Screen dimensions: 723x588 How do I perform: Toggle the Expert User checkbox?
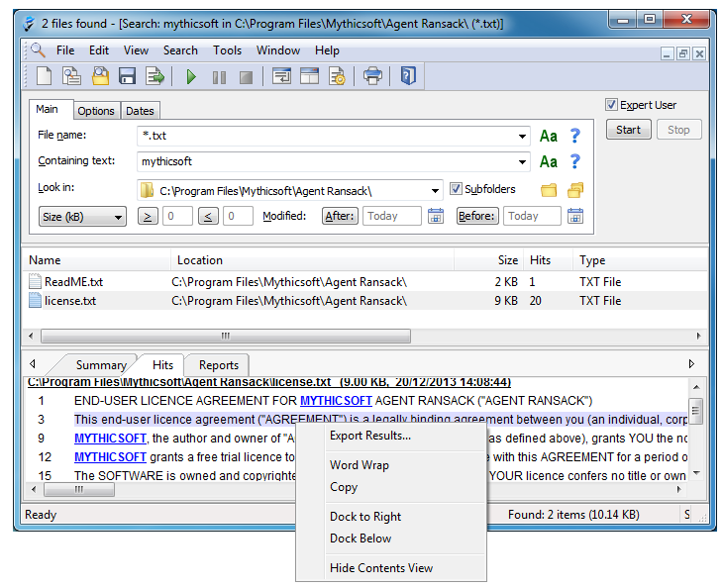(611, 105)
